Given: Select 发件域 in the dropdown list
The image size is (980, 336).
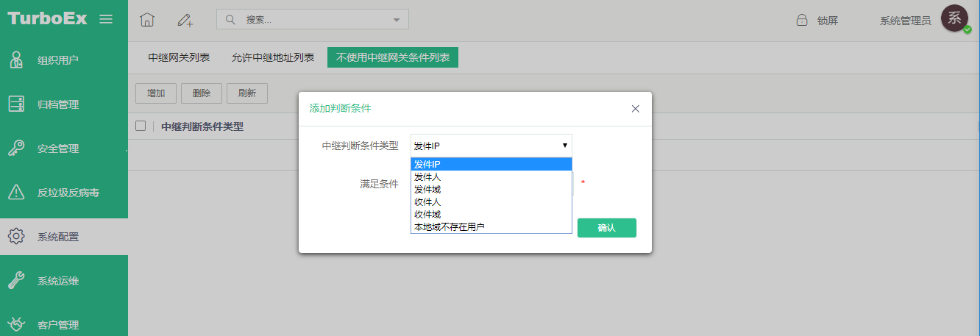Looking at the screenshot, I should point(491,190).
